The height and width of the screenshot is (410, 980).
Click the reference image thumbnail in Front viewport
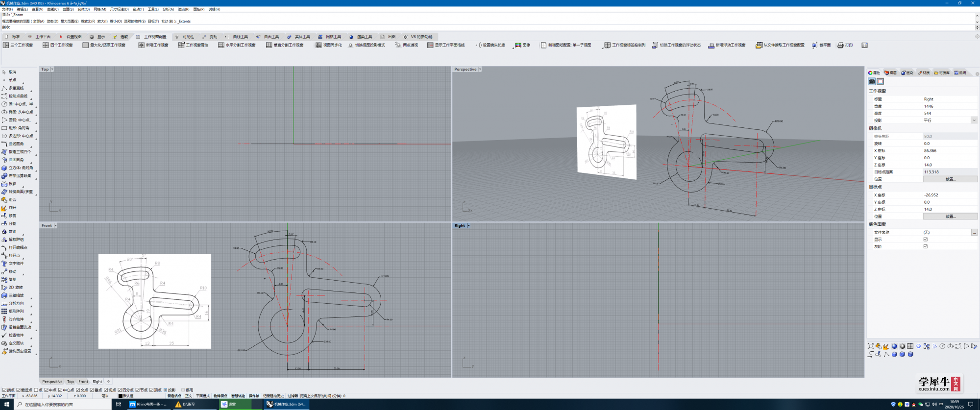tap(155, 301)
